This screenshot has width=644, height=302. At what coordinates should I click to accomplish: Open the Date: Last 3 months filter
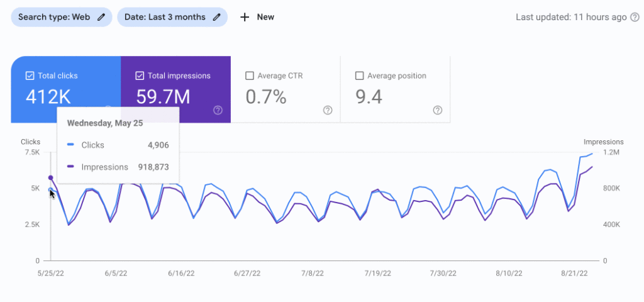(x=165, y=17)
